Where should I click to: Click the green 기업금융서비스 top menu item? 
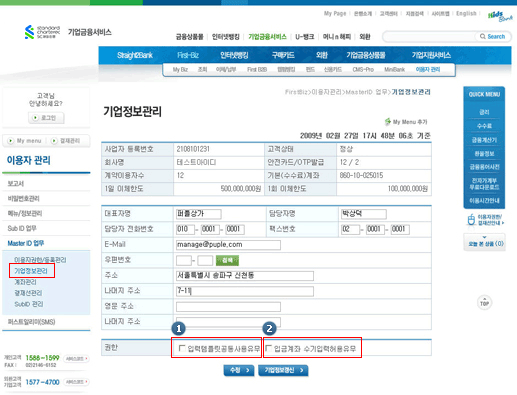(x=267, y=37)
